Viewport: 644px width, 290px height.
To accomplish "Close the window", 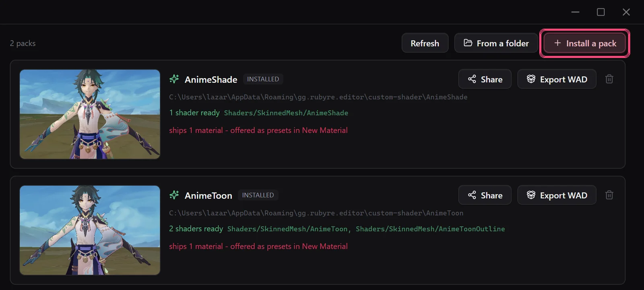I will (626, 12).
